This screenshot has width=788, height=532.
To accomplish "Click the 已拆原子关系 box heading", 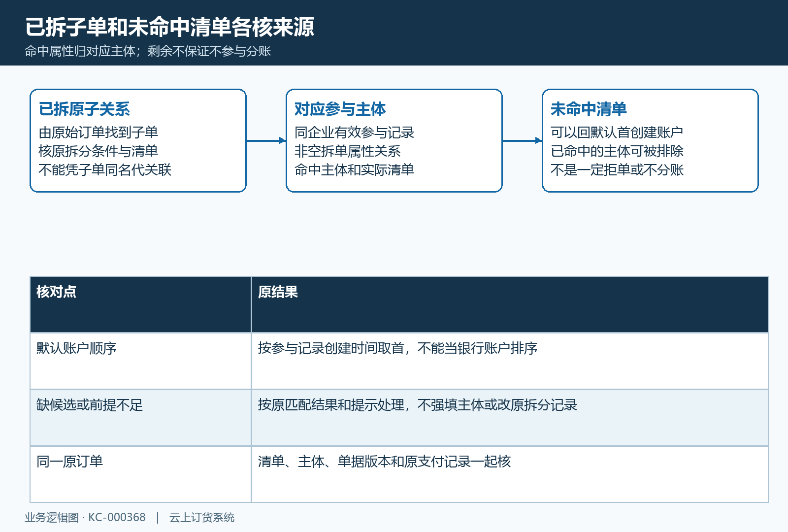I will tap(84, 109).
